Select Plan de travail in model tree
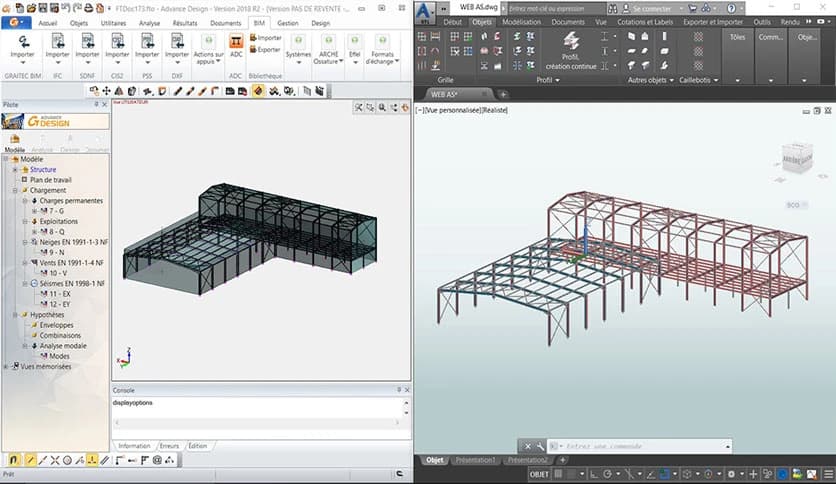 [51, 180]
